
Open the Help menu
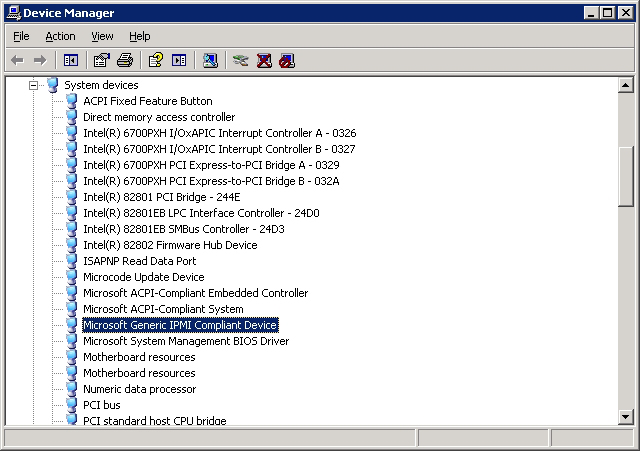click(140, 36)
